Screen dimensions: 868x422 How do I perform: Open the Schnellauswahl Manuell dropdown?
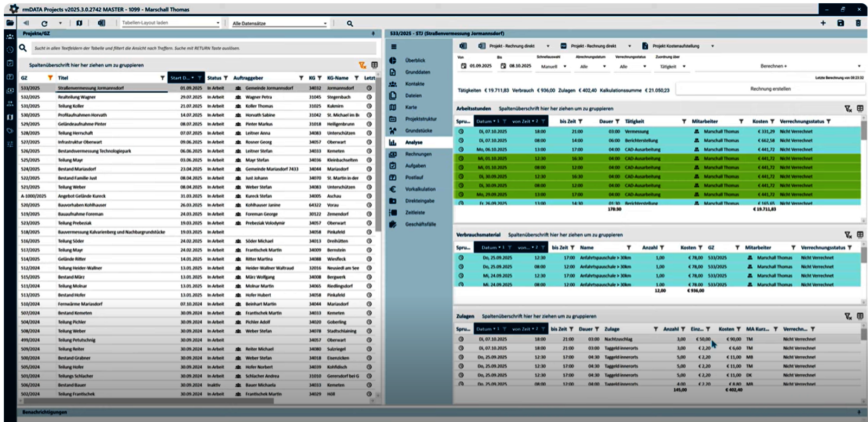click(x=565, y=67)
